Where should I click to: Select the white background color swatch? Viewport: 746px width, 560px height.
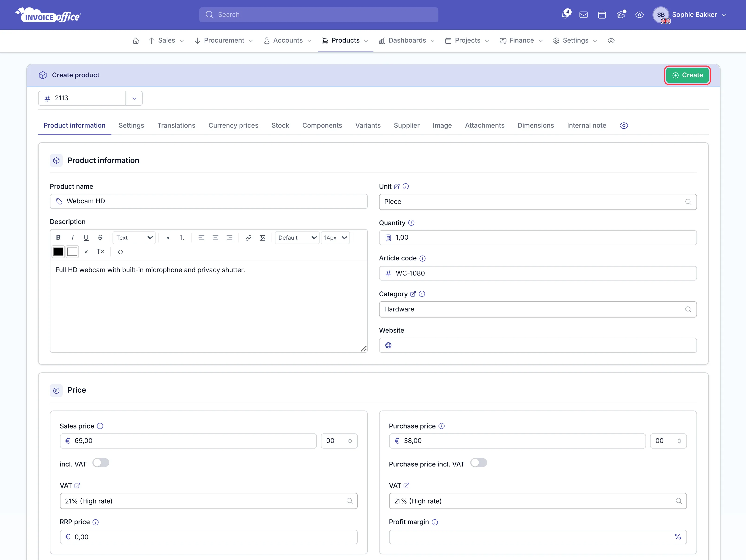(x=72, y=252)
